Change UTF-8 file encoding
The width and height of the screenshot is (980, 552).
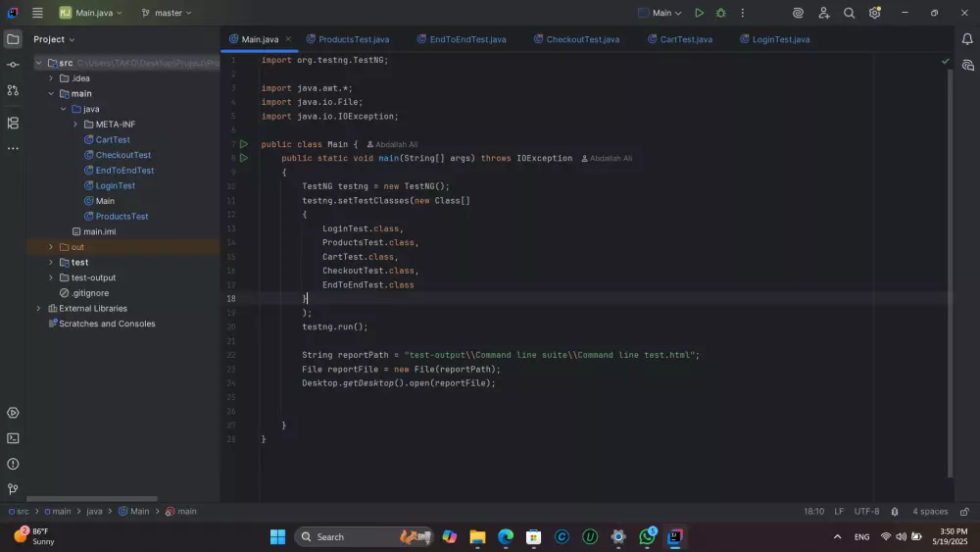(867, 512)
